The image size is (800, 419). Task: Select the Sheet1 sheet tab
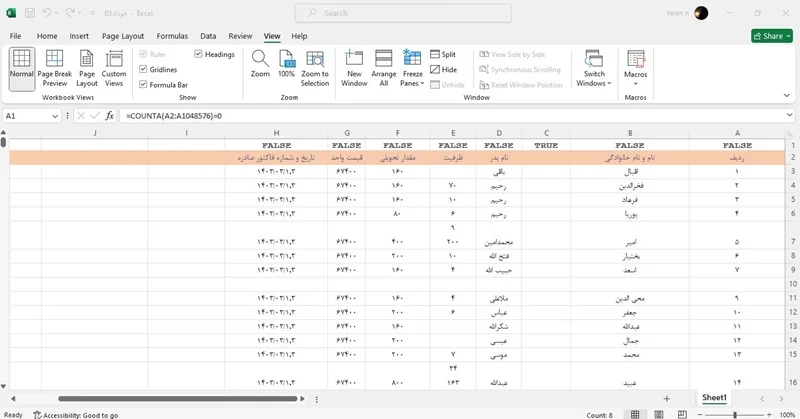714,398
